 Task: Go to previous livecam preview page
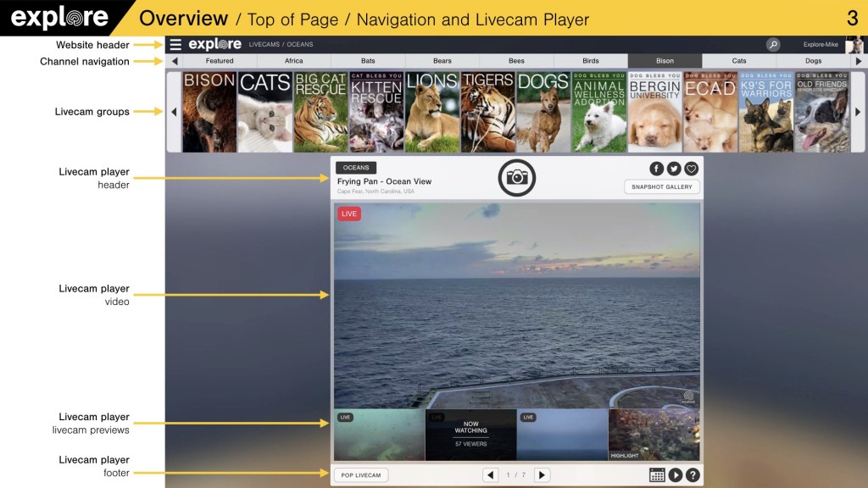click(491, 475)
